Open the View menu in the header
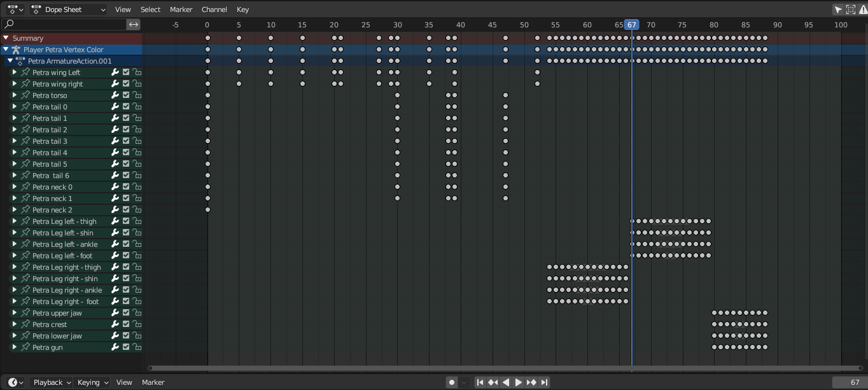868x390 pixels. 123,10
